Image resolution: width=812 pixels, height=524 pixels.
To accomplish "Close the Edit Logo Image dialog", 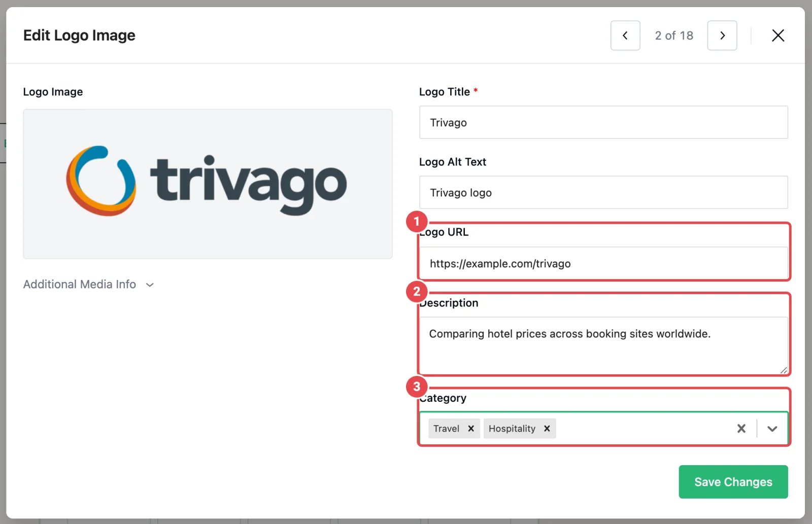I will 777,36.
